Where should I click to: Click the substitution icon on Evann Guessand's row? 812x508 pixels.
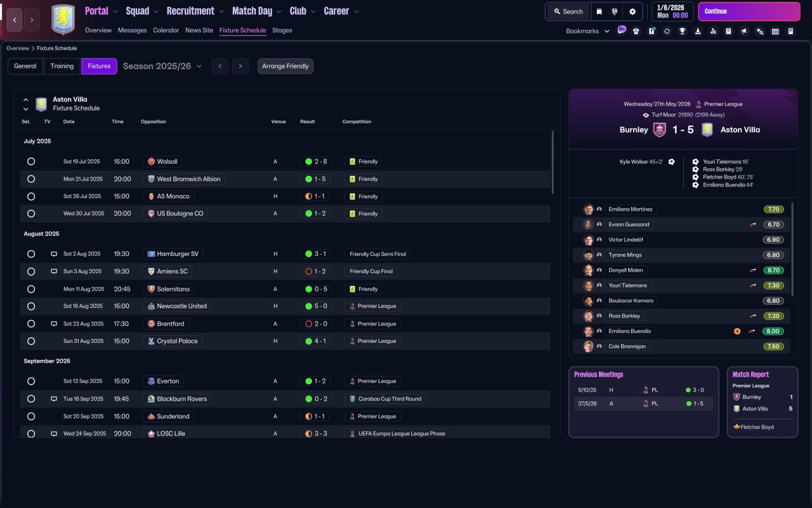(x=753, y=224)
